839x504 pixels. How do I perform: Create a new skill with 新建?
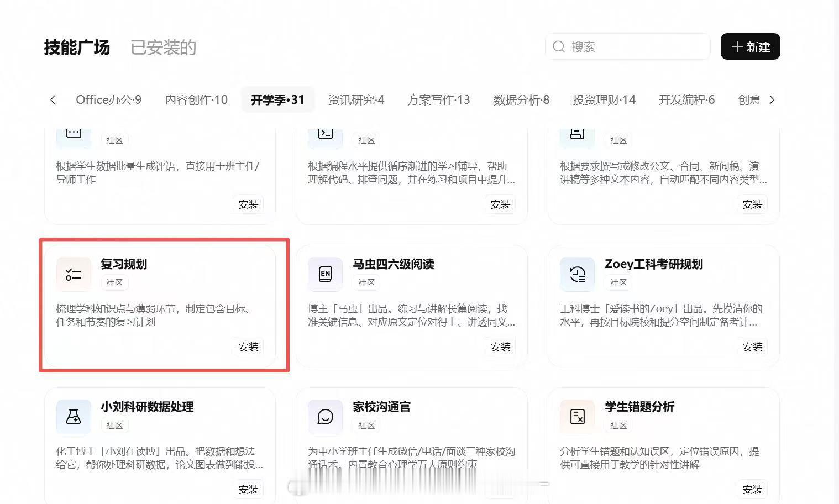click(750, 47)
